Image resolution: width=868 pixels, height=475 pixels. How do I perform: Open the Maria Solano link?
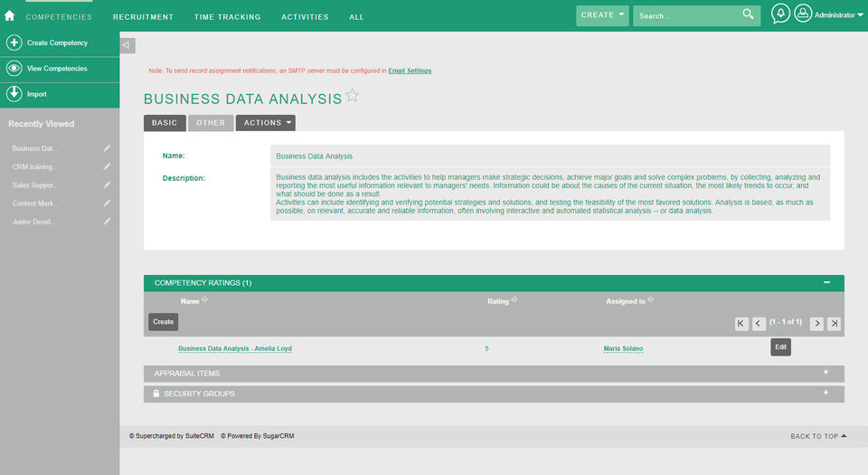point(623,348)
